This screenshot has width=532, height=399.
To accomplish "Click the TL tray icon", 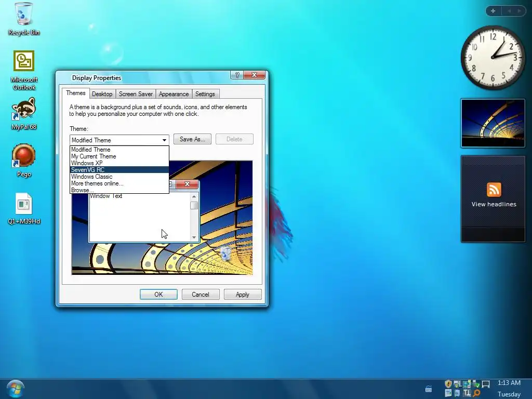I will [467, 393].
